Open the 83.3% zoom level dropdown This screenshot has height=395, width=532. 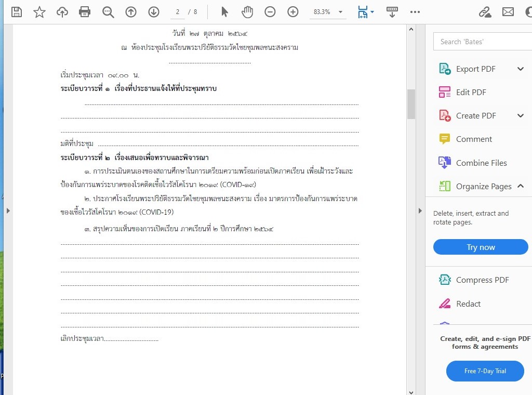pos(340,12)
